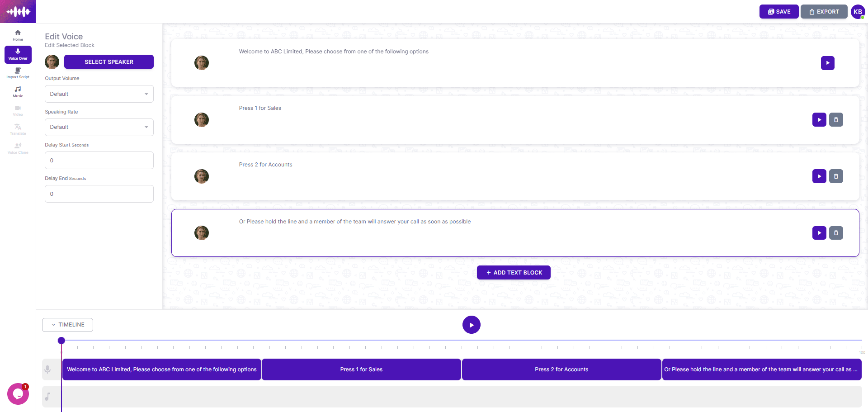Open the Home sidebar icon
Viewport: 868px width, 412px height.
[18, 35]
